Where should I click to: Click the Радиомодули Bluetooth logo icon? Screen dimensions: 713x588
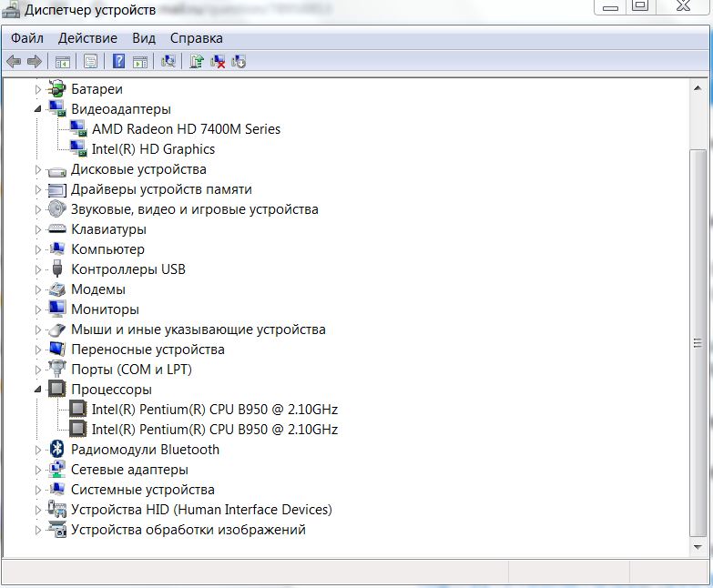pyautogui.click(x=56, y=449)
